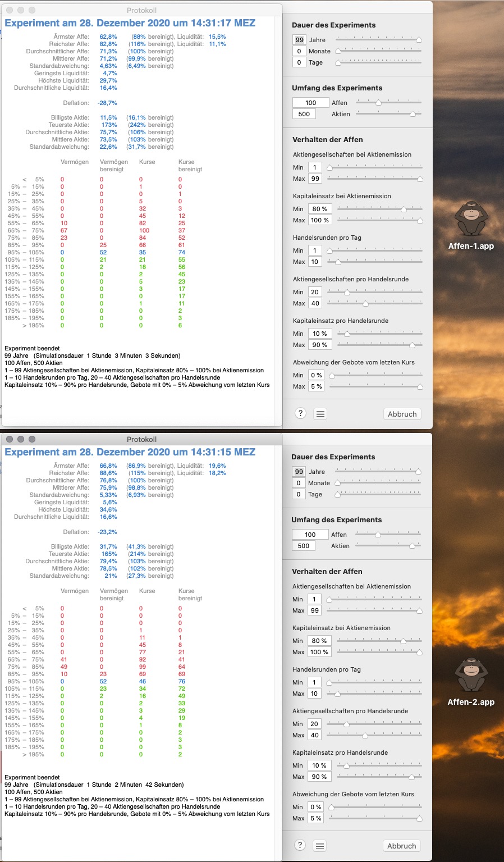Click the text 'Simulationsdauer 1 Stunde 3 Minuten 3 Sekunden'
The image size is (504, 862).
107,356
